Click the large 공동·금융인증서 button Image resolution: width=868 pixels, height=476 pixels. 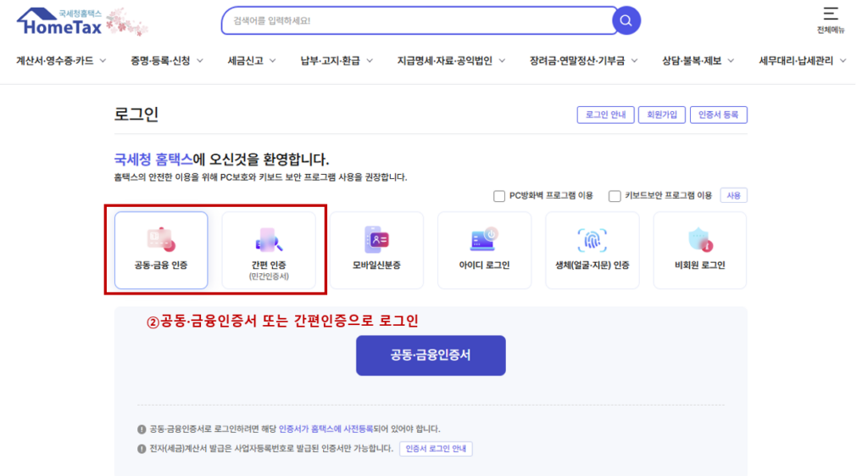[431, 356]
